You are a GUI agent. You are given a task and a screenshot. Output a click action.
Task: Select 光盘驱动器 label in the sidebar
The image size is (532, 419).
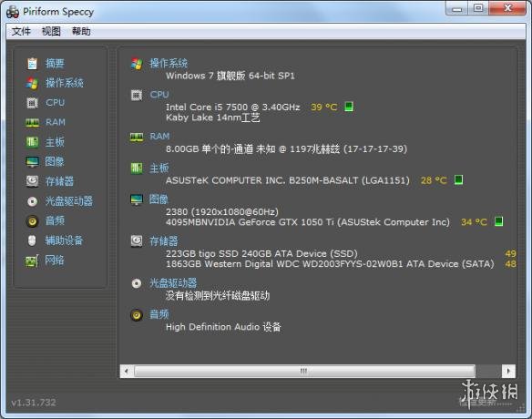pyautogui.click(x=69, y=201)
